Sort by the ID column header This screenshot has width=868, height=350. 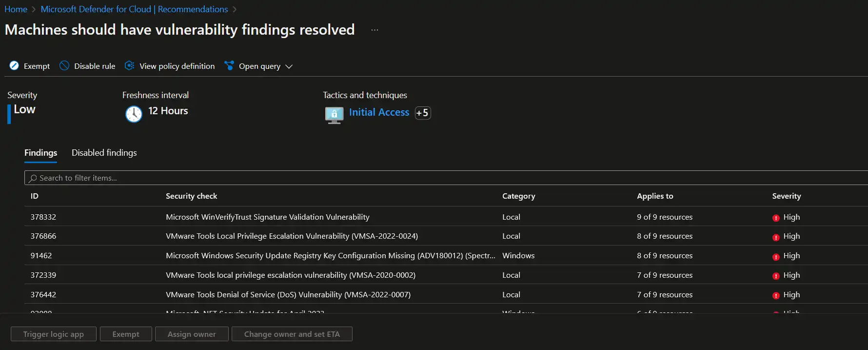(x=35, y=196)
